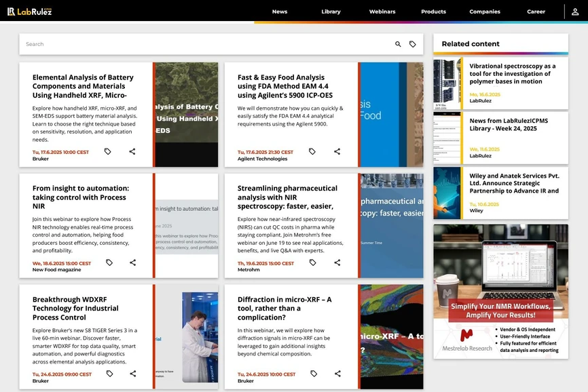Viewport: 588px width, 392px height.
Task: Open From insight to automation webinar title
Action: coord(81,197)
